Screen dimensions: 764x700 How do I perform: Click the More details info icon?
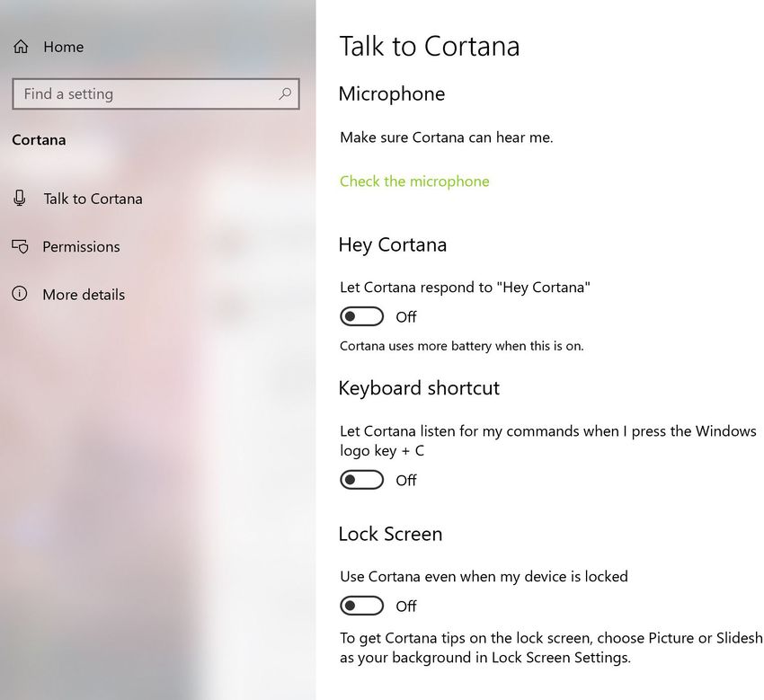pos(20,294)
